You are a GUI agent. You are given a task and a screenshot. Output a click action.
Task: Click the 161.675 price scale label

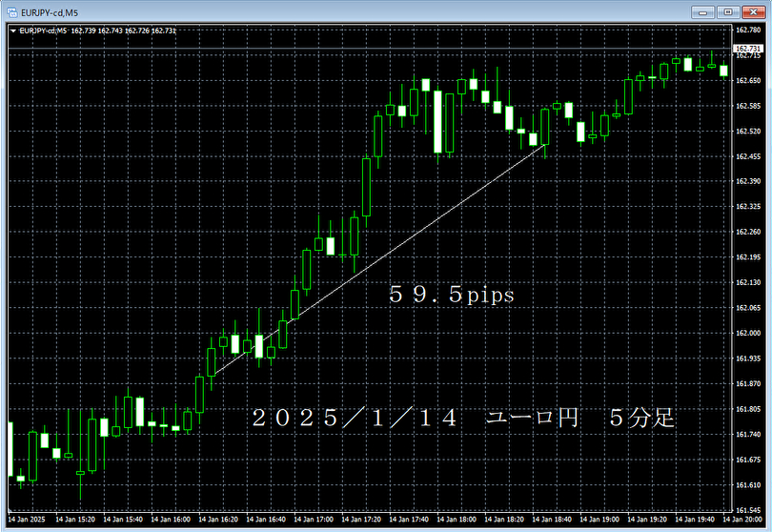pyautogui.click(x=748, y=460)
